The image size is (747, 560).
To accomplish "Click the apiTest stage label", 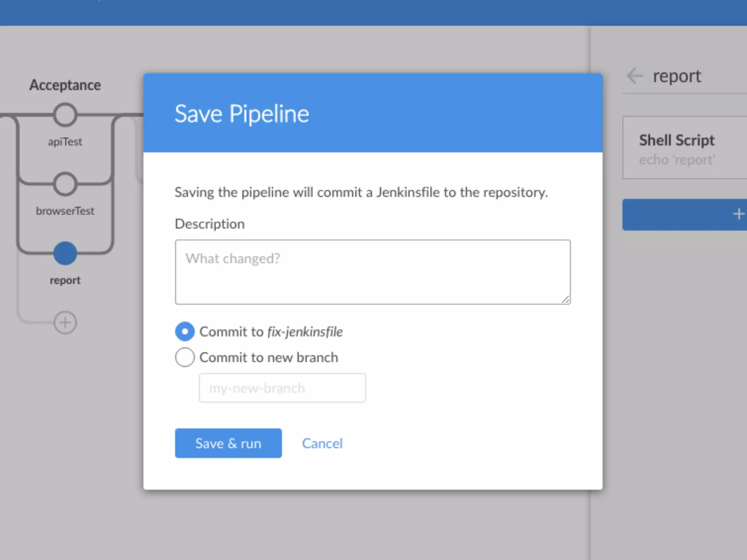I will point(65,141).
